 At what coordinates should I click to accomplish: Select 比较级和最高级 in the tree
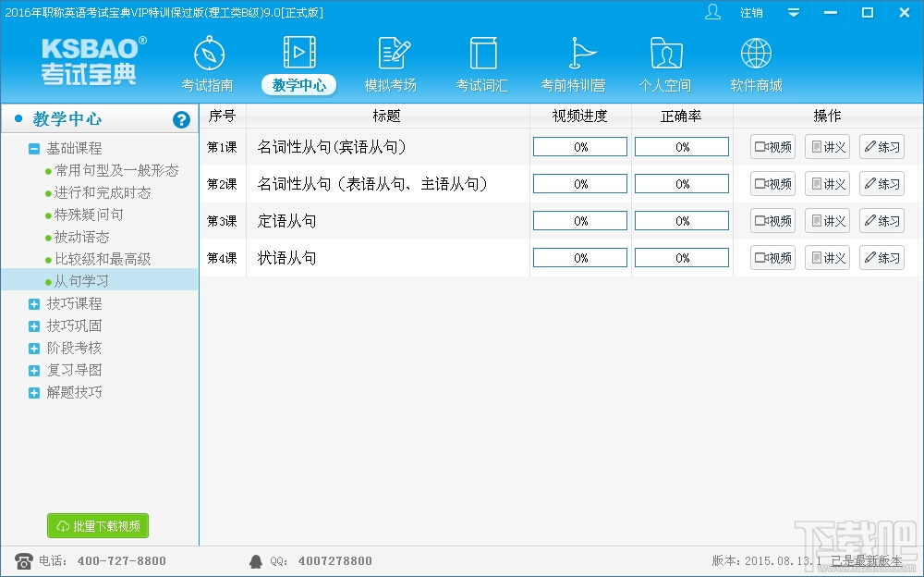[x=103, y=259]
